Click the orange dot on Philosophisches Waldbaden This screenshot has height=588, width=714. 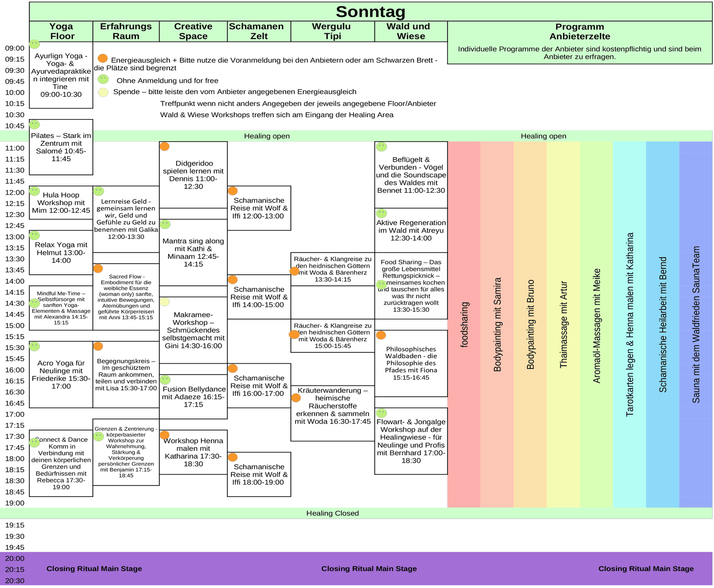[x=381, y=335]
